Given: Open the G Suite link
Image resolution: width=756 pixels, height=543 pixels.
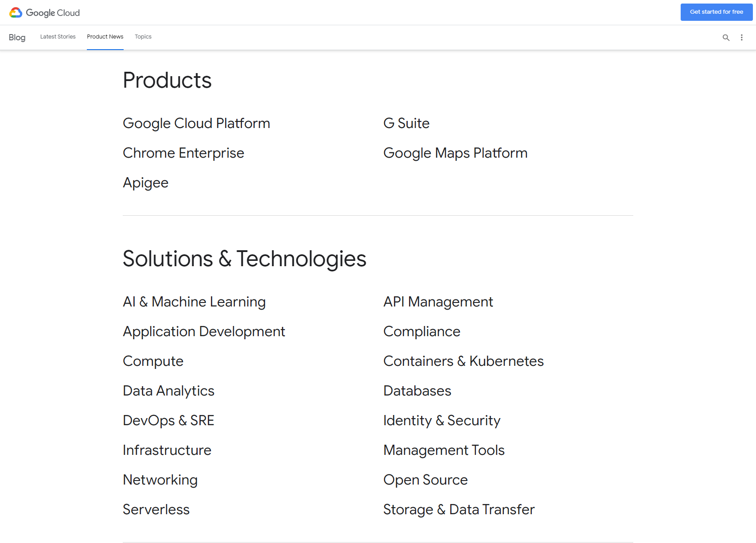Looking at the screenshot, I should 406,123.
